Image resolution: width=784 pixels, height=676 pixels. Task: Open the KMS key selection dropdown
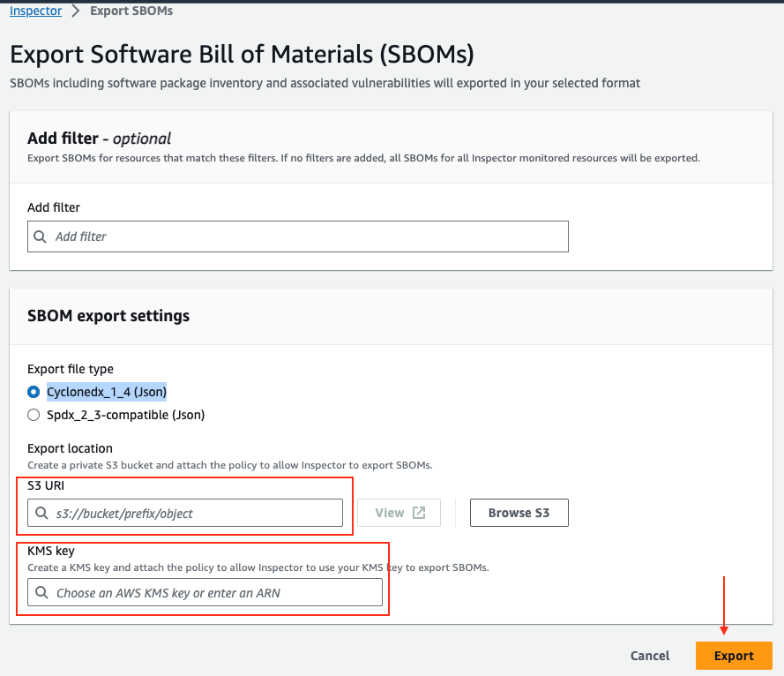205,592
